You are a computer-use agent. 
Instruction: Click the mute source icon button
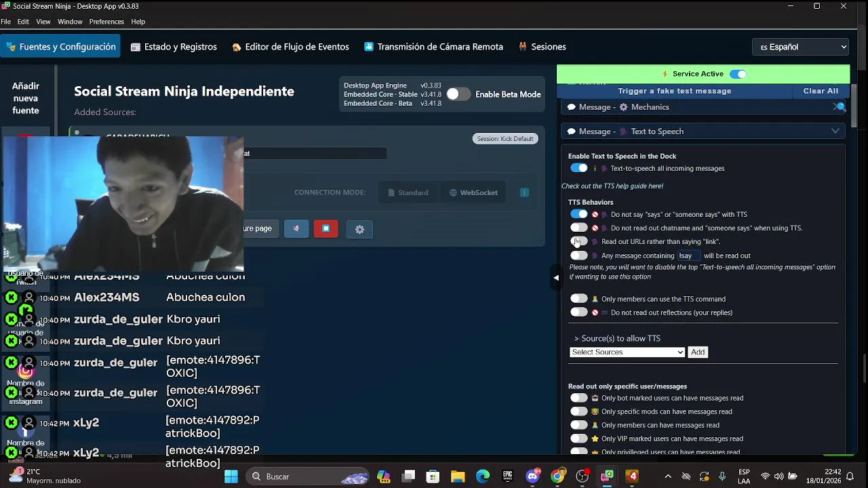pos(296,229)
